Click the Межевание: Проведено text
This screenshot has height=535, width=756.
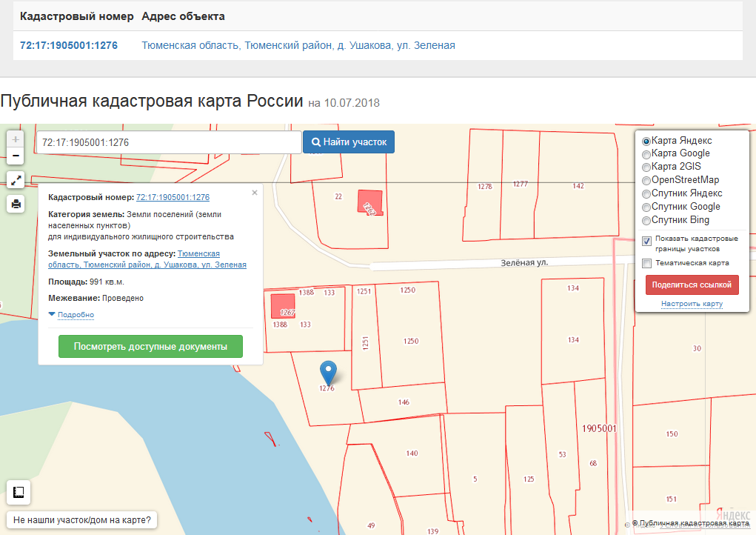tap(96, 298)
